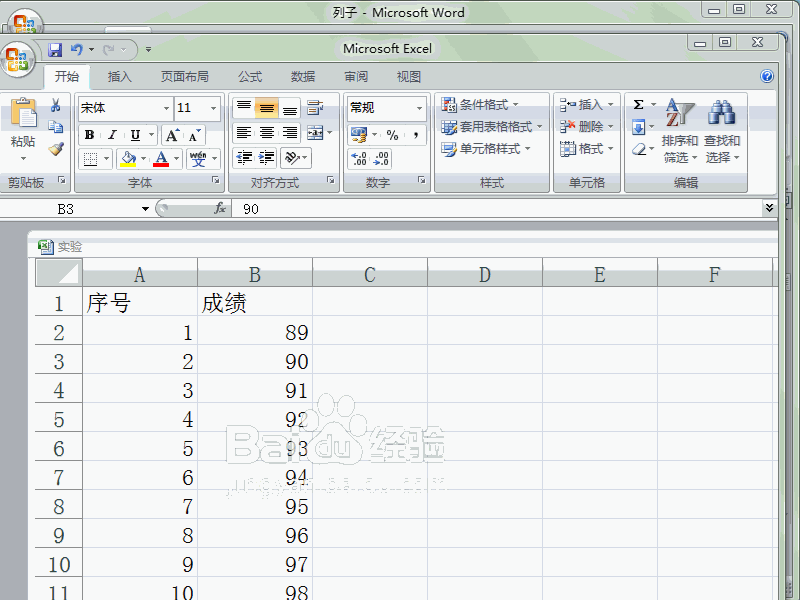This screenshot has height=600, width=800.
Task: Click the Excel Office button
Action: click(17, 60)
